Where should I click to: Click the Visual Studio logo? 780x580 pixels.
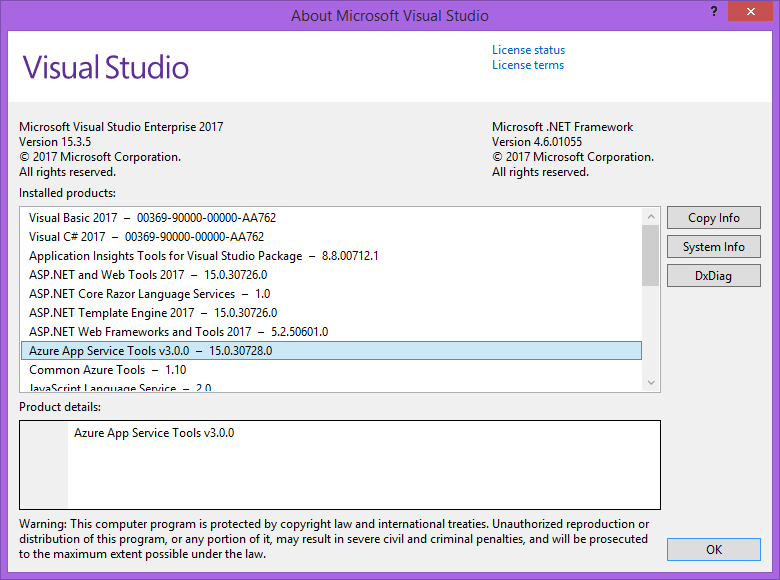coord(105,67)
